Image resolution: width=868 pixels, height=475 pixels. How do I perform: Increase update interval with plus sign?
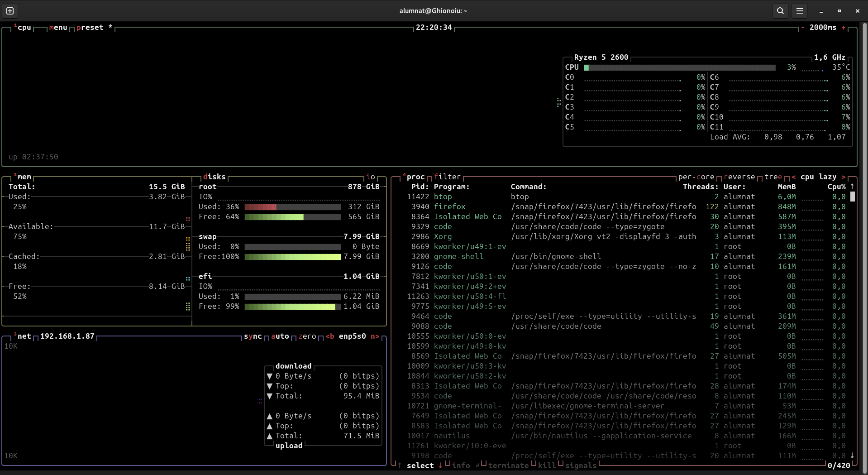(x=844, y=28)
